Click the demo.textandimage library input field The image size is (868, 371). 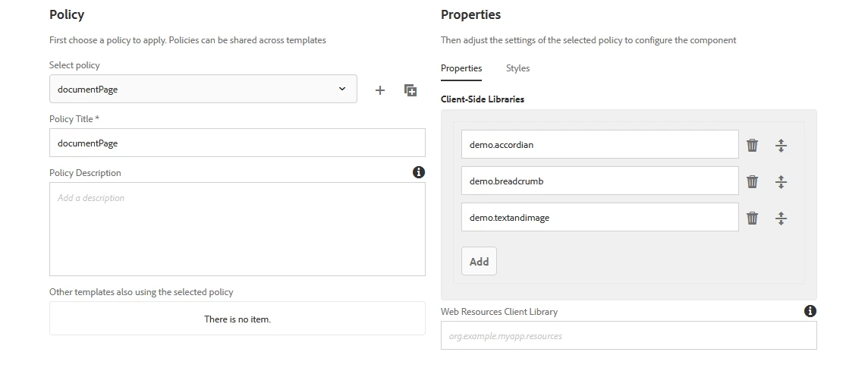tap(599, 217)
